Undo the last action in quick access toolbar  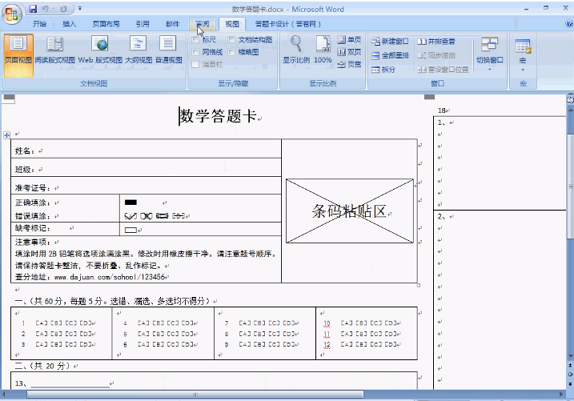(x=45, y=8)
